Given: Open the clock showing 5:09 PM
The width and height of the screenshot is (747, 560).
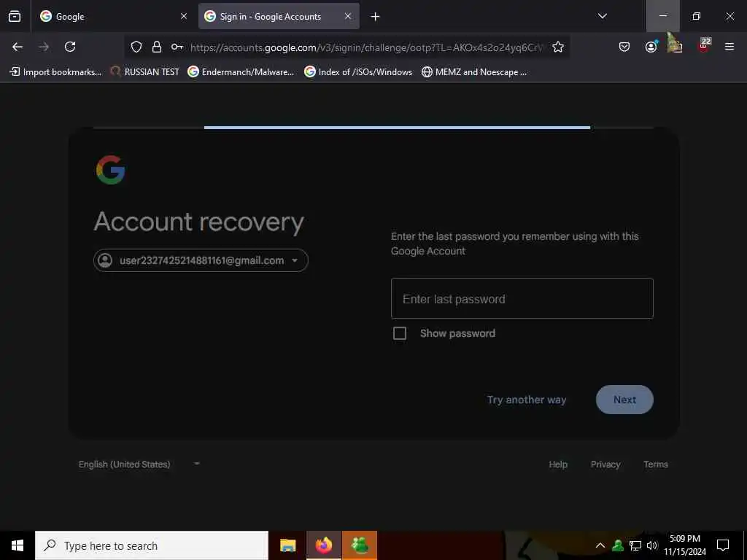Looking at the screenshot, I should (x=685, y=545).
